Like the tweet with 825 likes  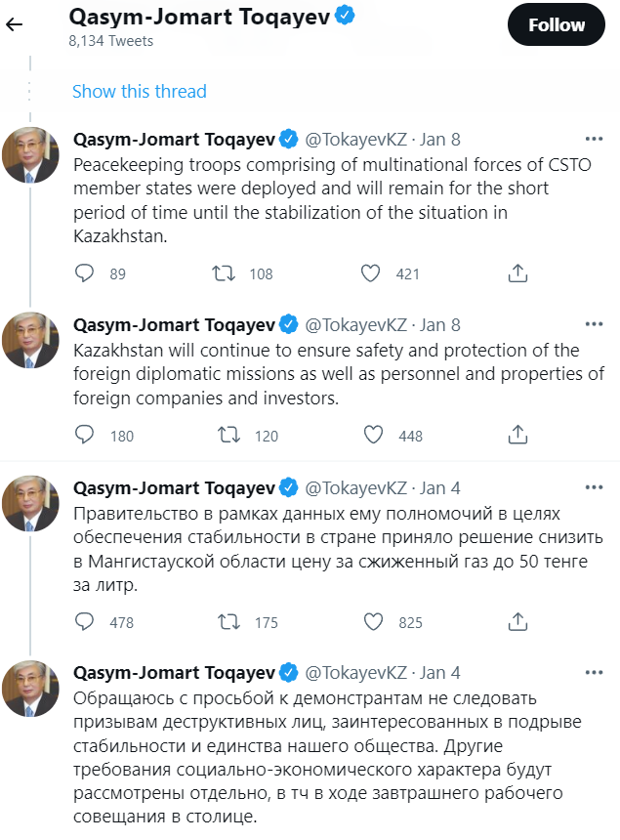(372, 621)
